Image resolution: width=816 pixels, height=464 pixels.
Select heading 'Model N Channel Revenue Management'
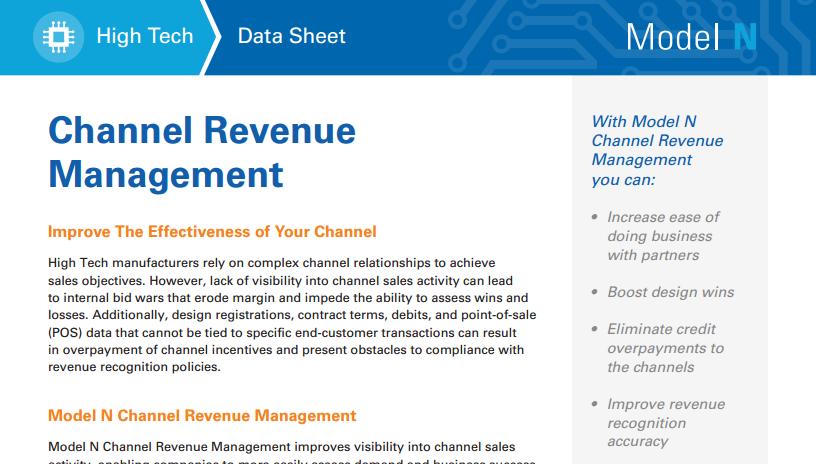click(202, 416)
